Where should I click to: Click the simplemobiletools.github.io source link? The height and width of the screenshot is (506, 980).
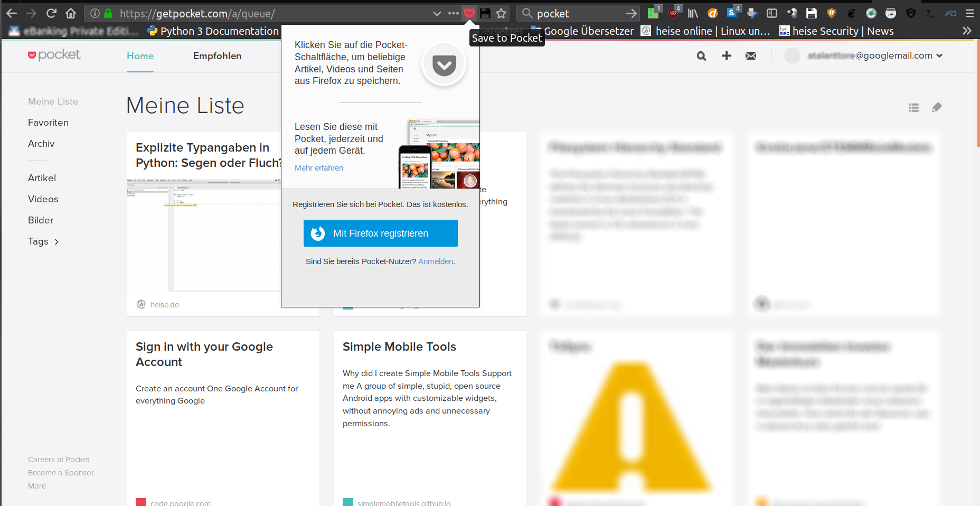click(x=404, y=503)
